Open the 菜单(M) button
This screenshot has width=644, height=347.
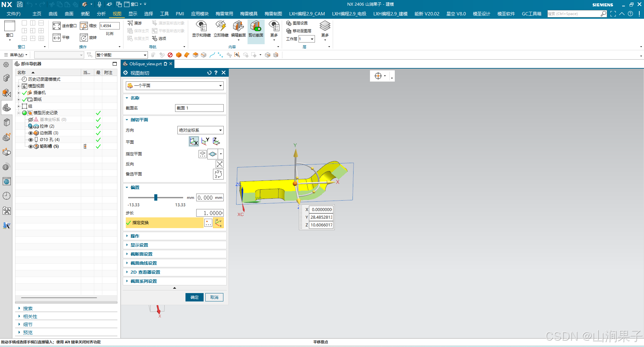click(16, 55)
